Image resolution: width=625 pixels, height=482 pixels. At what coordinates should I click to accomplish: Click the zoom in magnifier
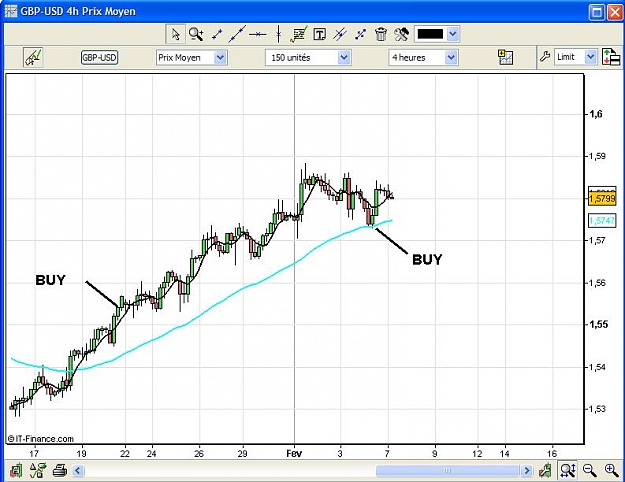pyautogui.click(x=611, y=470)
